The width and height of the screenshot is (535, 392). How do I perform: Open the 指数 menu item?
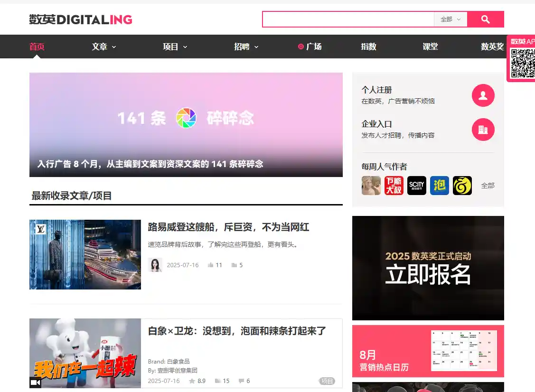coord(368,47)
